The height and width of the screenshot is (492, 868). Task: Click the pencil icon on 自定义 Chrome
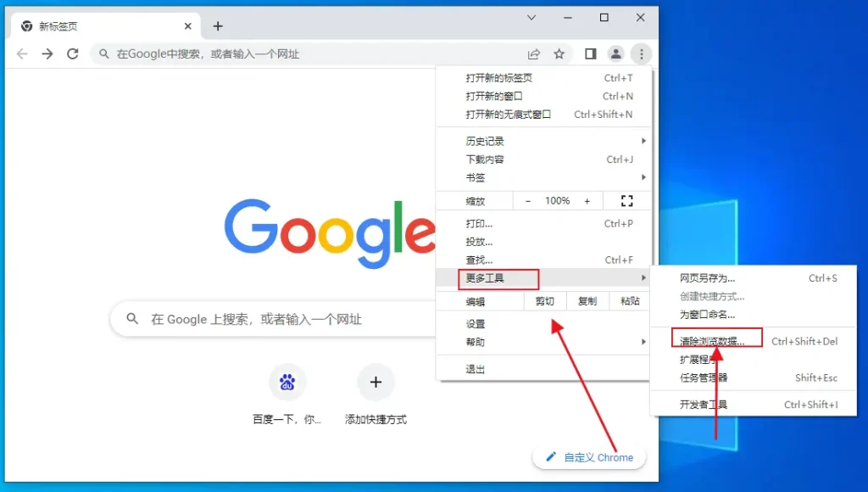click(x=550, y=457)
